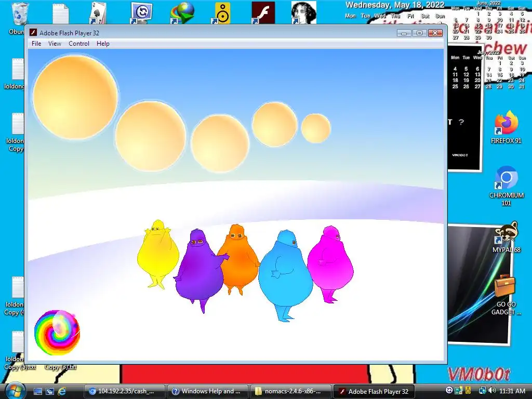This screenshot has width=532, height=399.
Task: Click the largest orange sphere in the sky
Action: click(75, 97)
